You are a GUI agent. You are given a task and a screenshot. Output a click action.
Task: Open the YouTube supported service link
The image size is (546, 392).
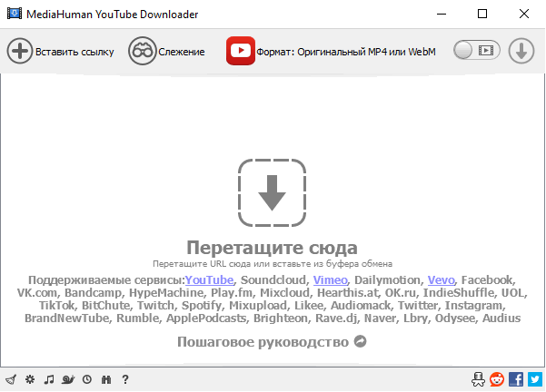point(209,280)
